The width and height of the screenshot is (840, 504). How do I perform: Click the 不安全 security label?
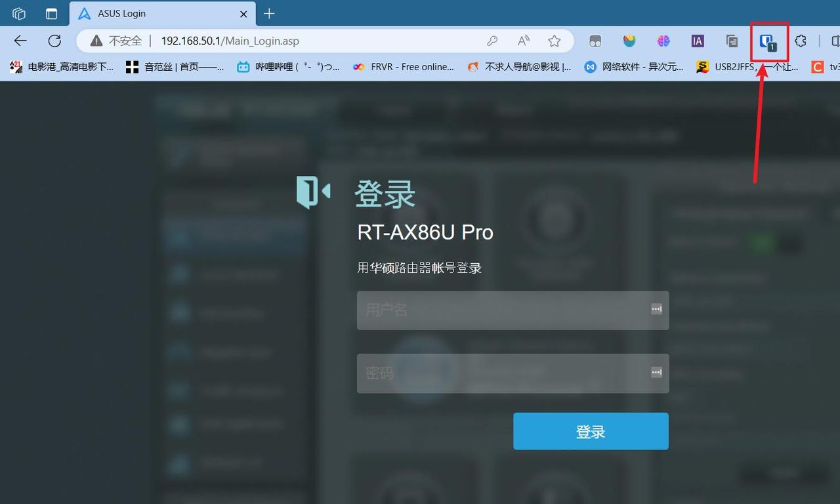[125, 41]
